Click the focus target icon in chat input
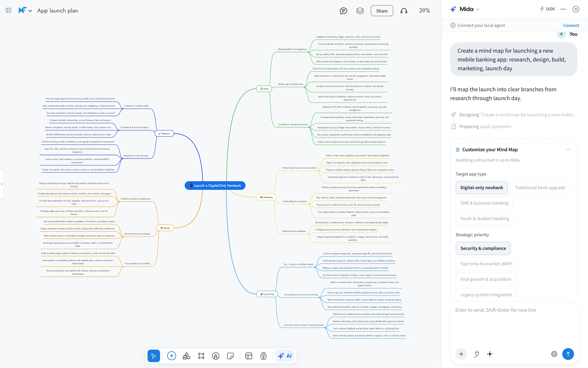 490,354
